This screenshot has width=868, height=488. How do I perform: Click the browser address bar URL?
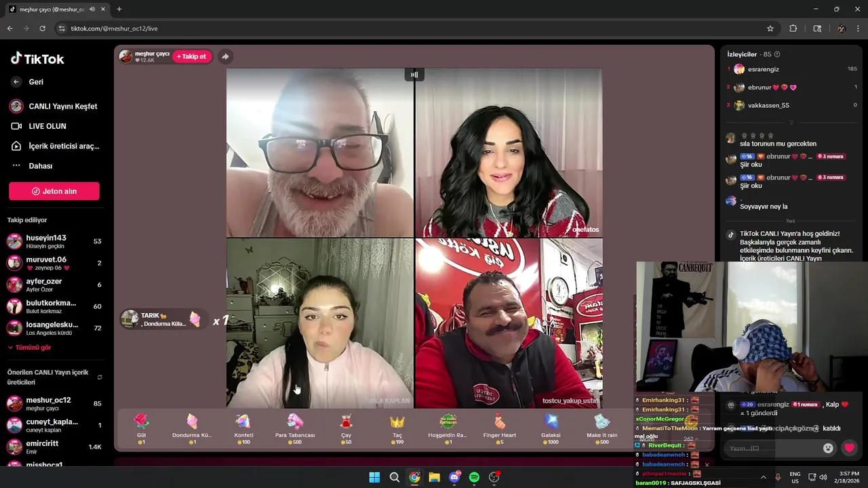point(114,28)
